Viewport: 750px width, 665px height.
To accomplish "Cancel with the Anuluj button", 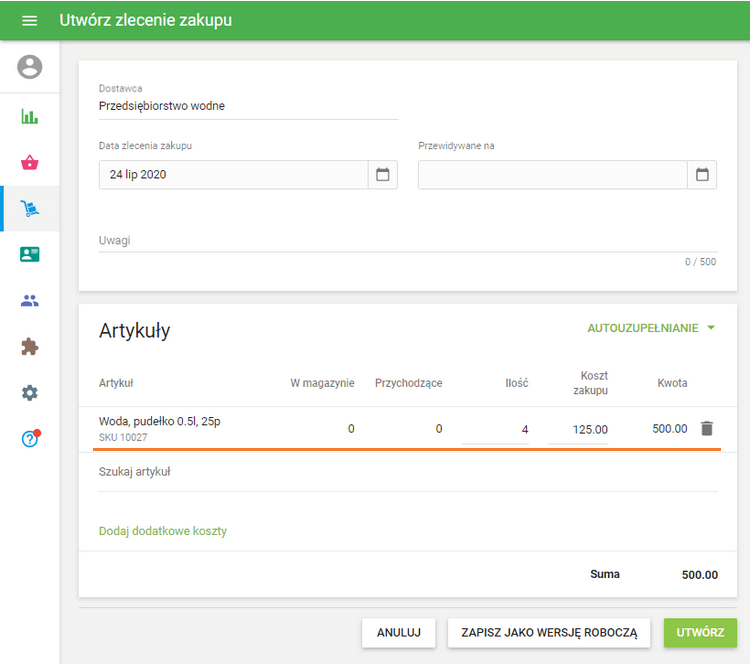I will tap(398, 633).
